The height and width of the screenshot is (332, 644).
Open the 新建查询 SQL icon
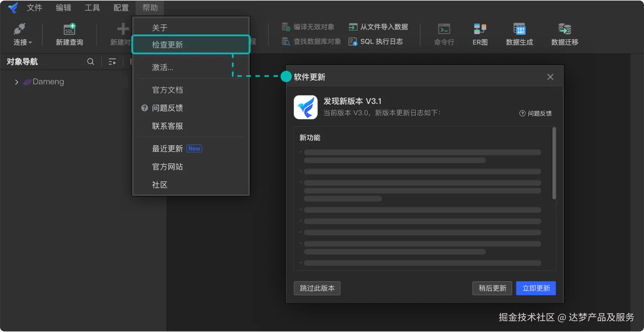click(70, 29)
